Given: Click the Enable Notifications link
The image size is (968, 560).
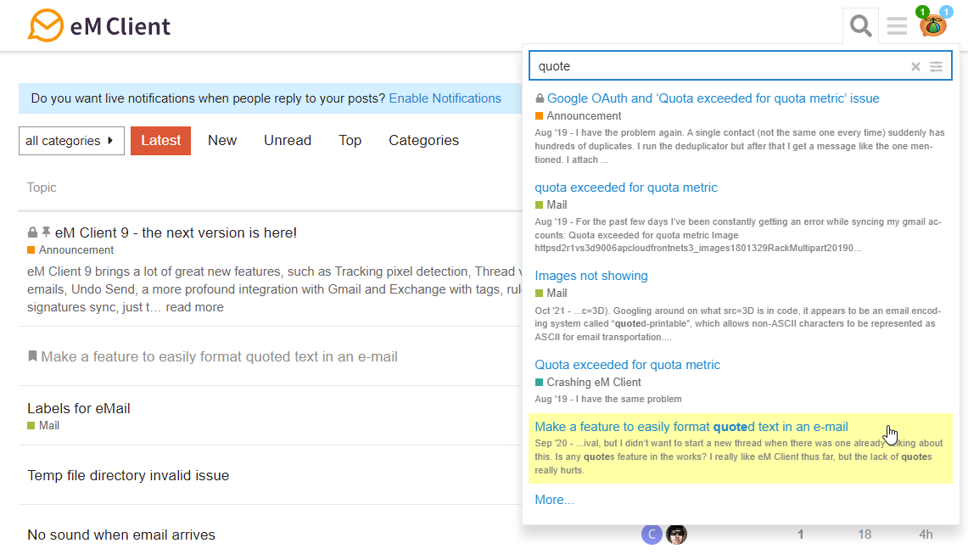Looking at the screenshot, I should (445, 98).
